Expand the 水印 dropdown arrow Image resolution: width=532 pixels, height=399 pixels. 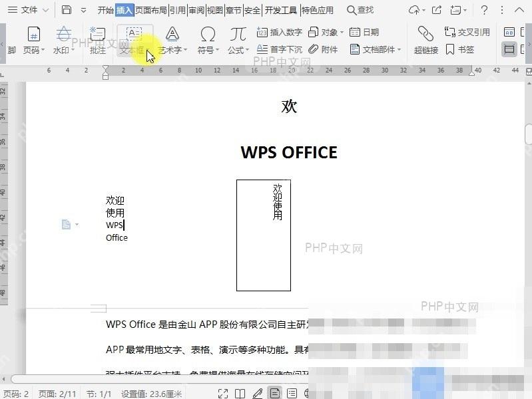coord(73,50)
